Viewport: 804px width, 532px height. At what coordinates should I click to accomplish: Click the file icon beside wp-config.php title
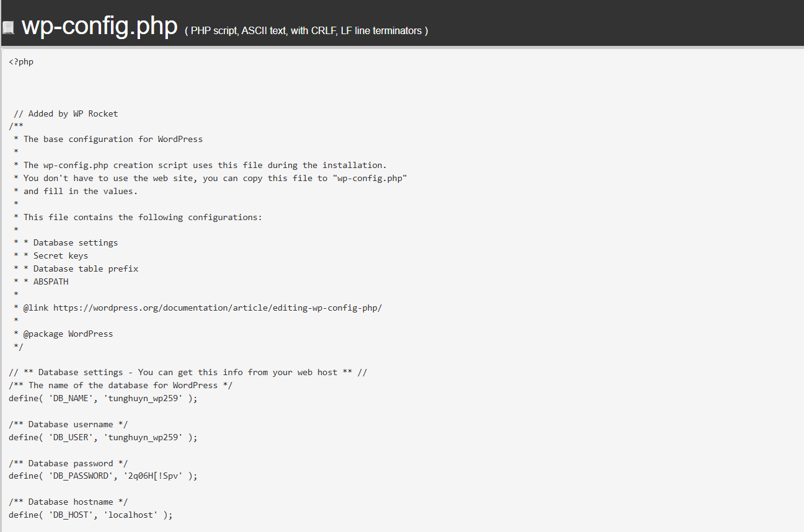pyautogui.click(x=8, y=28)
